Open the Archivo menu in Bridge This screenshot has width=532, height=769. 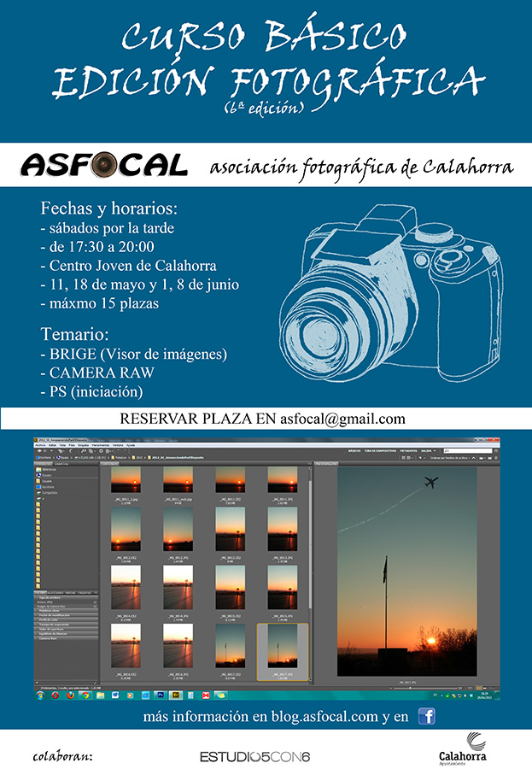pos(40,445)
